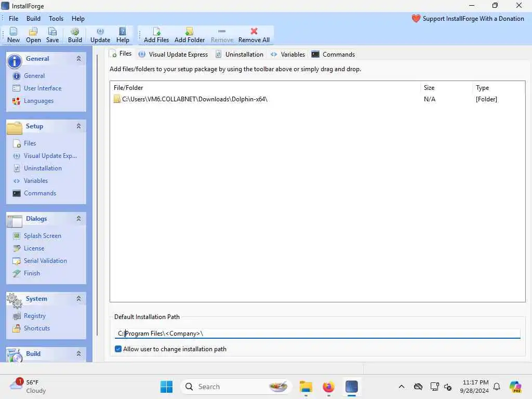Click the Dolphin-x64 folder icon in file list
The height and width of the screenshot is (399, 532).
[117, 99]
